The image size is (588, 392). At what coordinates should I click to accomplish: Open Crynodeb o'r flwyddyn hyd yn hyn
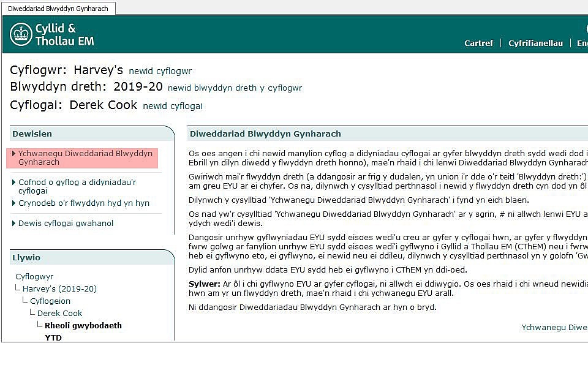pyautogui.click(x=83, y=203)
